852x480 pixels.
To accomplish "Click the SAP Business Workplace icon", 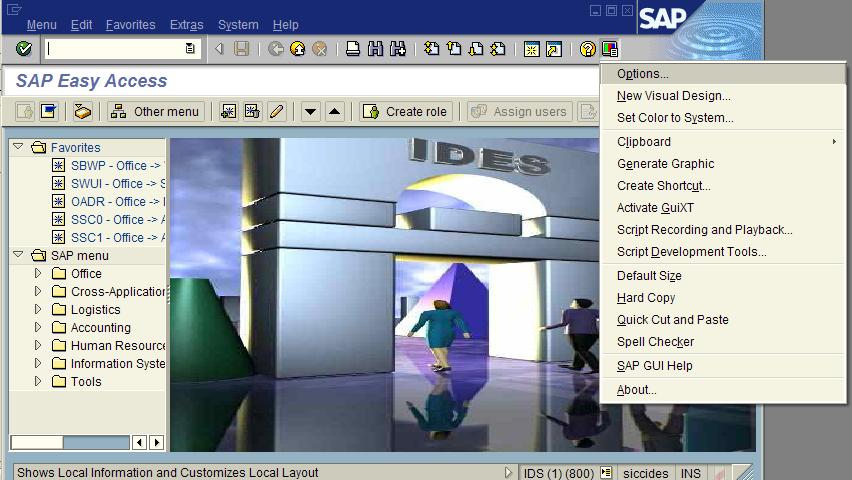I will (x=83, y=111).
